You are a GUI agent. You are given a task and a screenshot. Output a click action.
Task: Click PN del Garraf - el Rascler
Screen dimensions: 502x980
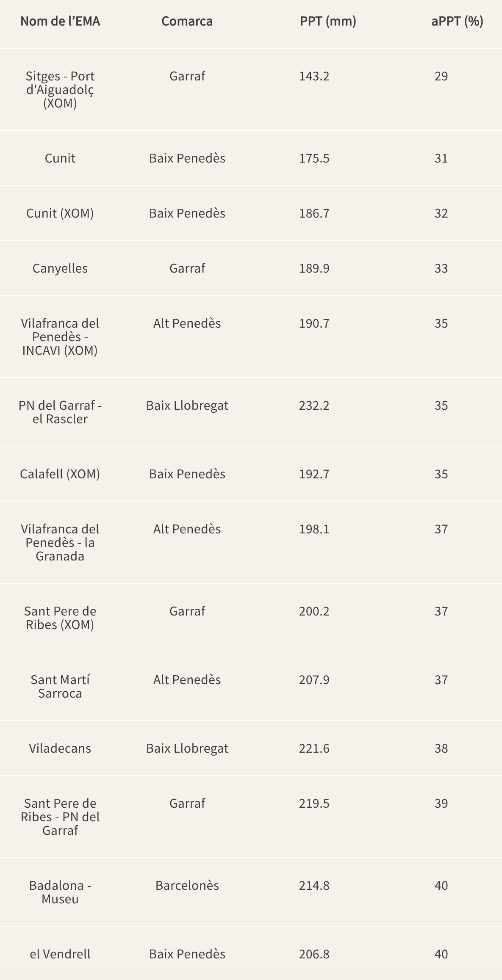pos(60,412)
